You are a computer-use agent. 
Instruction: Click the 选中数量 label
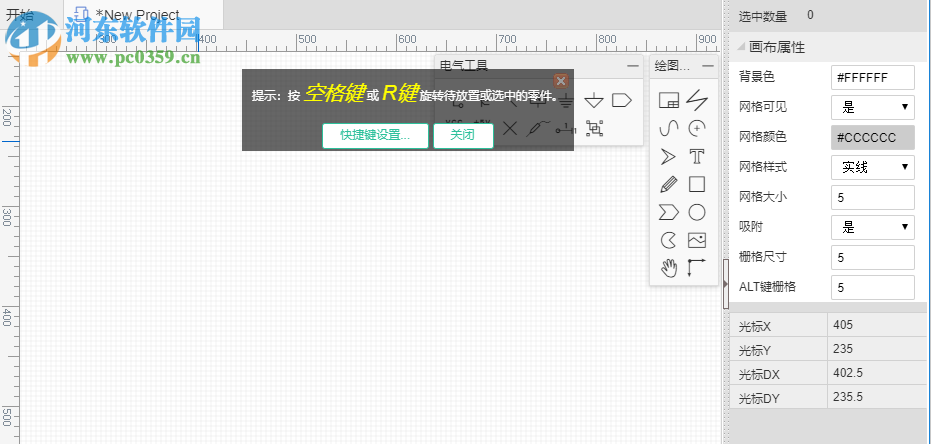point(762,17)
